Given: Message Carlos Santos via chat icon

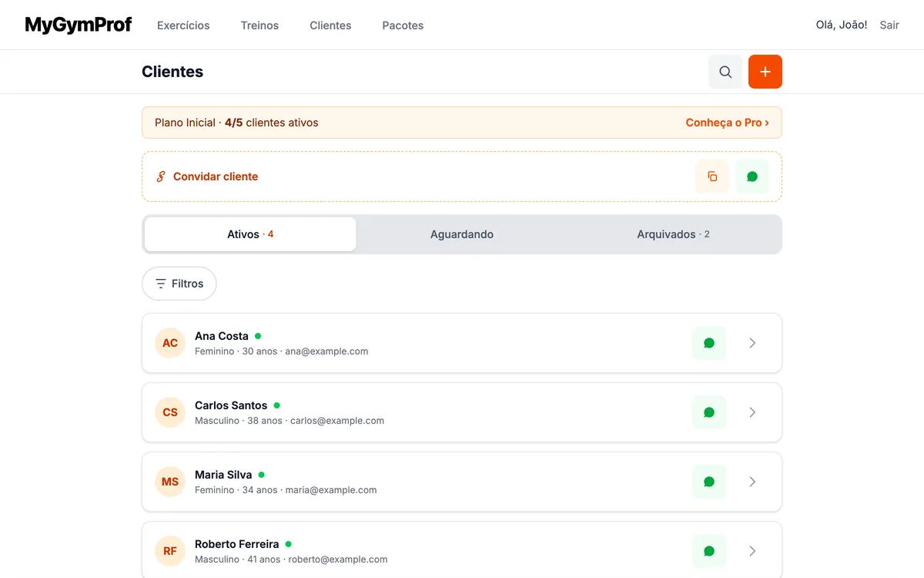Looking at the screenshot, I should click(709, 412).
